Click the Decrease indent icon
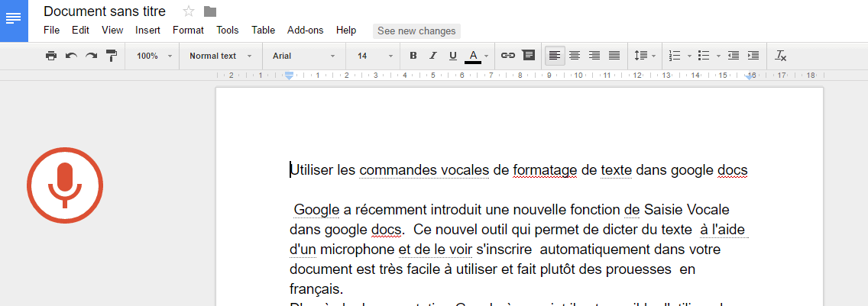Screen dimensions: 868x306 (x=734, y=56)
